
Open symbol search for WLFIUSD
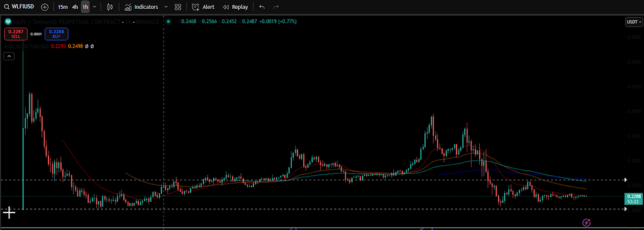(19, 7)
